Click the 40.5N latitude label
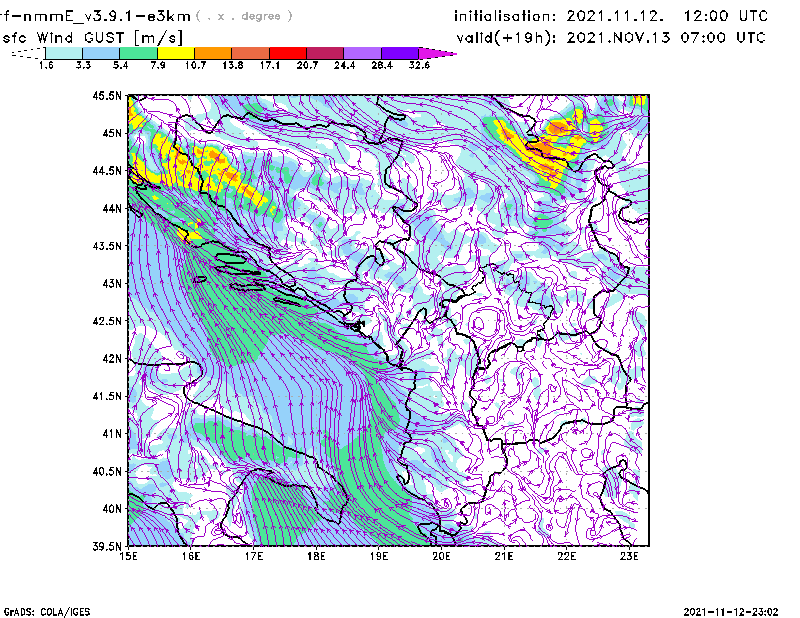 pyautogui.click(x=107, y=471)
